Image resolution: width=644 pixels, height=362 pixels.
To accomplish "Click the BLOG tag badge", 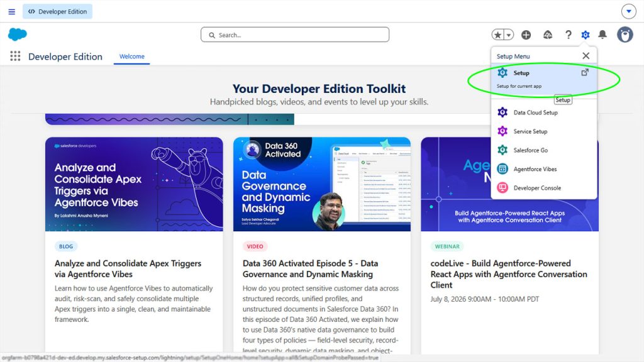I will coord(65,246).
